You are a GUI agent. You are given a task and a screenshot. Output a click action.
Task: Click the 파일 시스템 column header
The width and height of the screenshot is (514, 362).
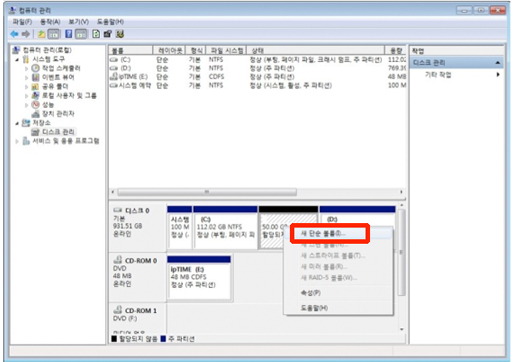pyautogui.click(x=226, y=51)
